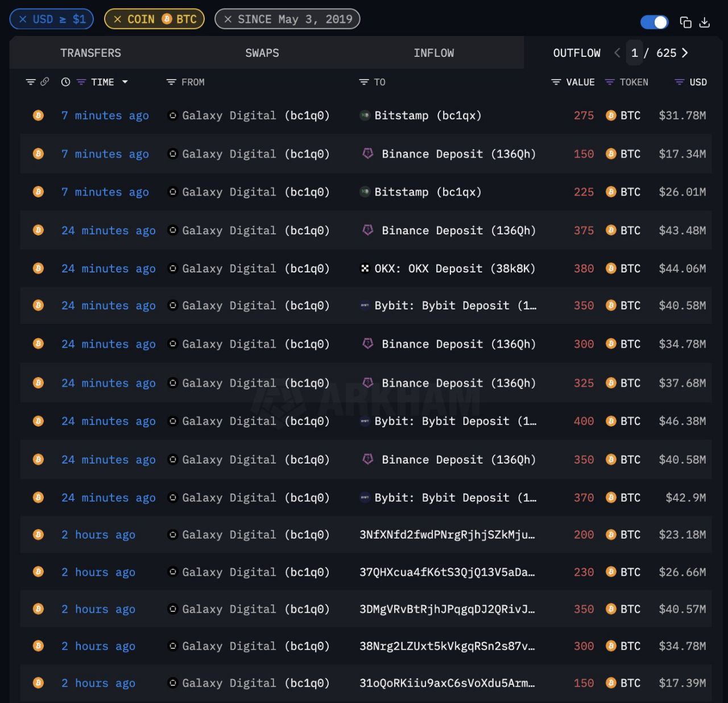728x703 pixels.
Task: Remove the SINCE May 3, 2019 filter
Action: 227,19
